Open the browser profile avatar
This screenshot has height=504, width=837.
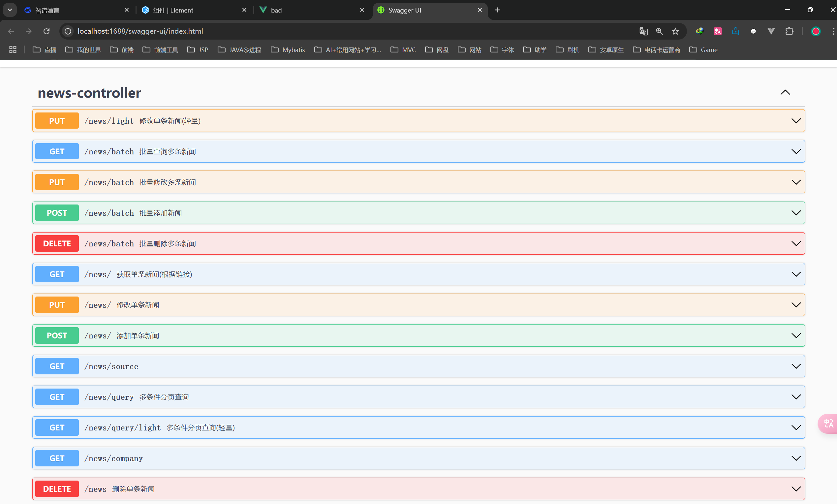point(816,31)
